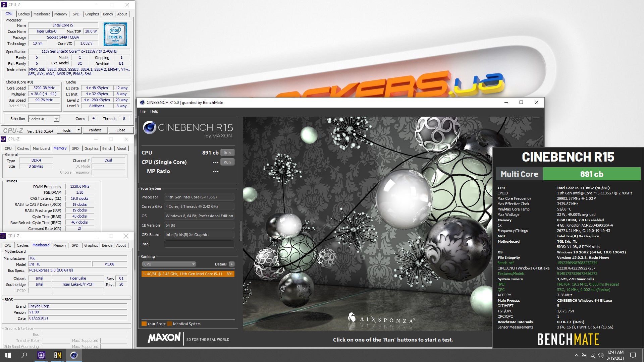Click Cinebench window title icon

142,103
